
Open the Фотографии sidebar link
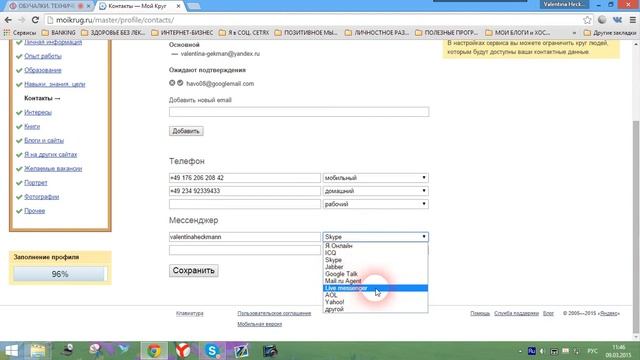(42, 197)
